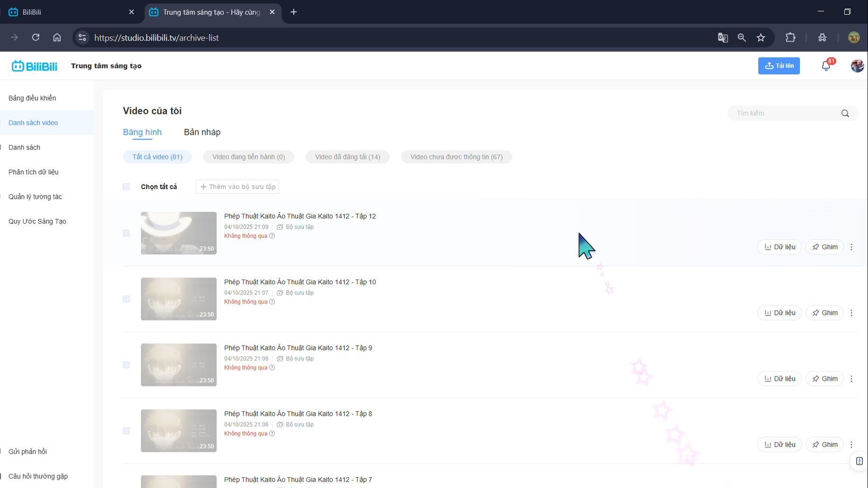This screenshot has width=868, height=488.
Task: Open the Tập 9 video thumbnail
Action: [179, 365]
